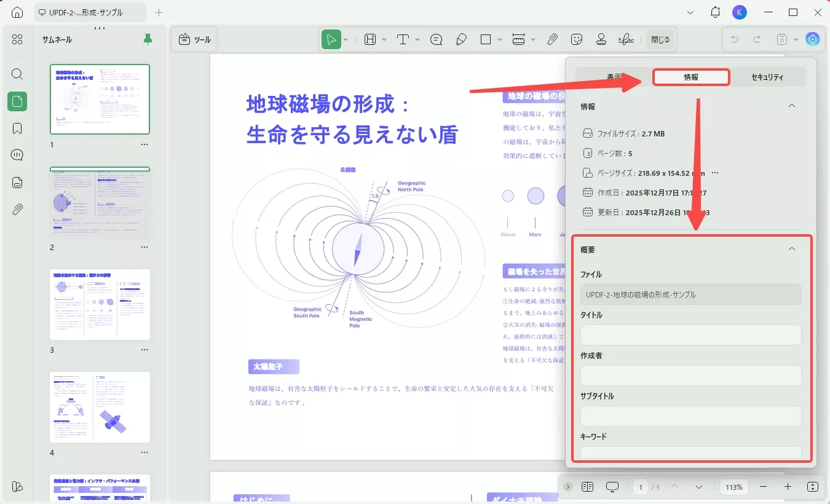The image size is (830, 504).
Task: Activate the green selection arrow tool
Action: pos(331,39)
